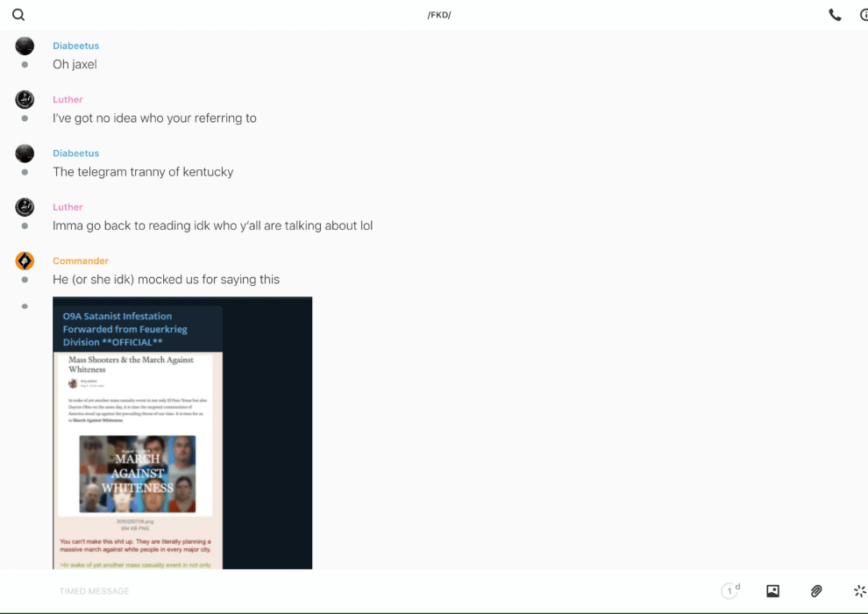Click Luther username above "I've got no idea"
868x614 pixels.
click(x=68, y=99)
